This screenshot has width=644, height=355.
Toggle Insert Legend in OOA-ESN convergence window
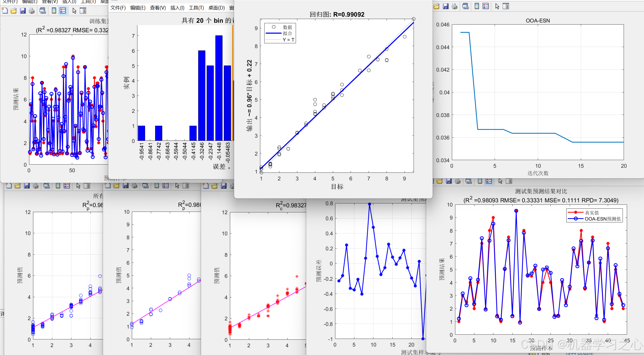click(486, 6)
